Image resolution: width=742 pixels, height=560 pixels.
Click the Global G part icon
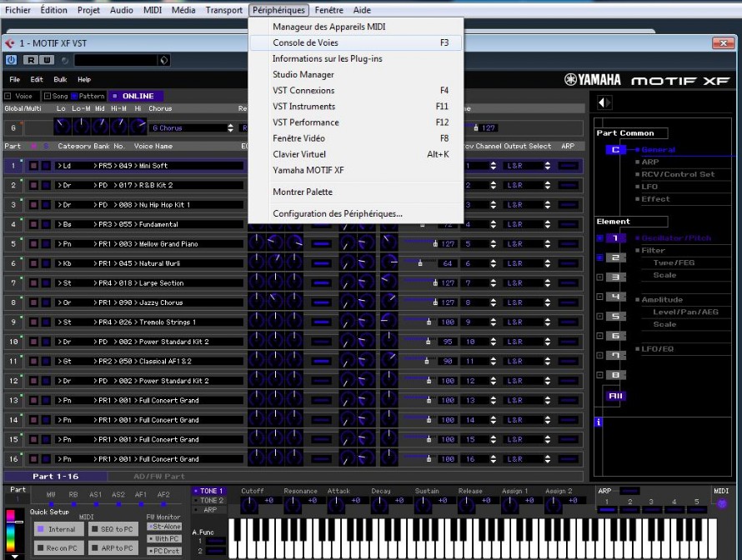coord(13,128)
